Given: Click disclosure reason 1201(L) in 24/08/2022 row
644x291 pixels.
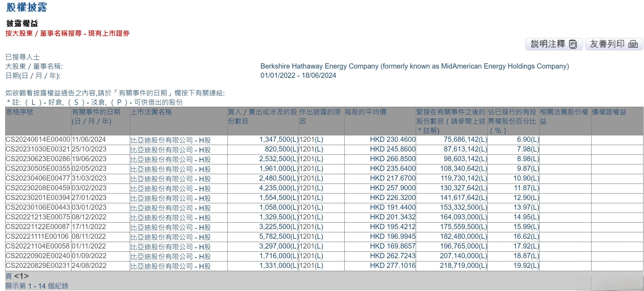Looking at the screenshot, I should click(x=311, y=266).
